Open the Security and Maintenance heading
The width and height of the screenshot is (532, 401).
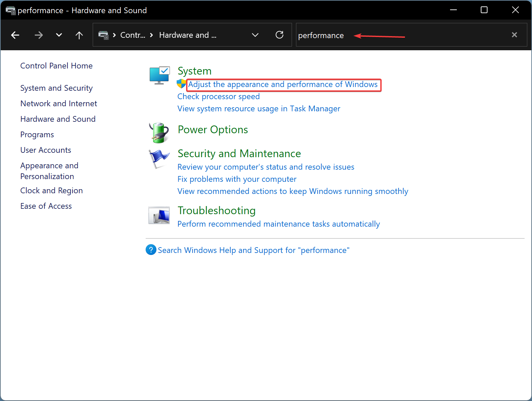(239, 153)
